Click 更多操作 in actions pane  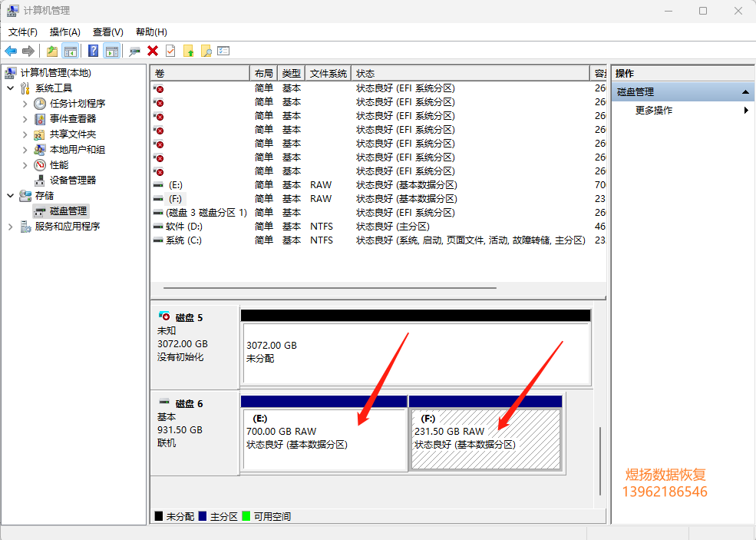pyautogui.click(x=654, y=110)
